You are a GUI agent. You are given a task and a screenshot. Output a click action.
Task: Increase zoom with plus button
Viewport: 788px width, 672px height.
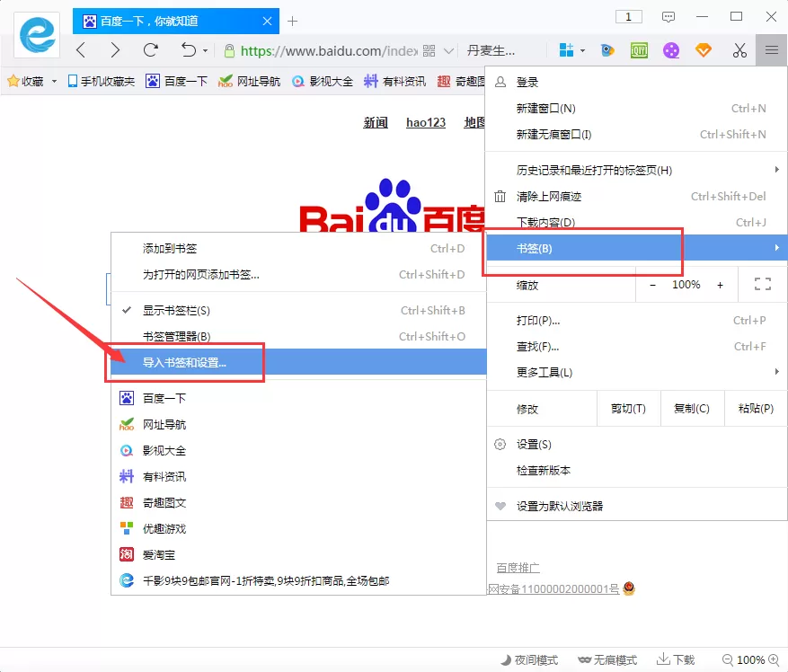point(720,285)
